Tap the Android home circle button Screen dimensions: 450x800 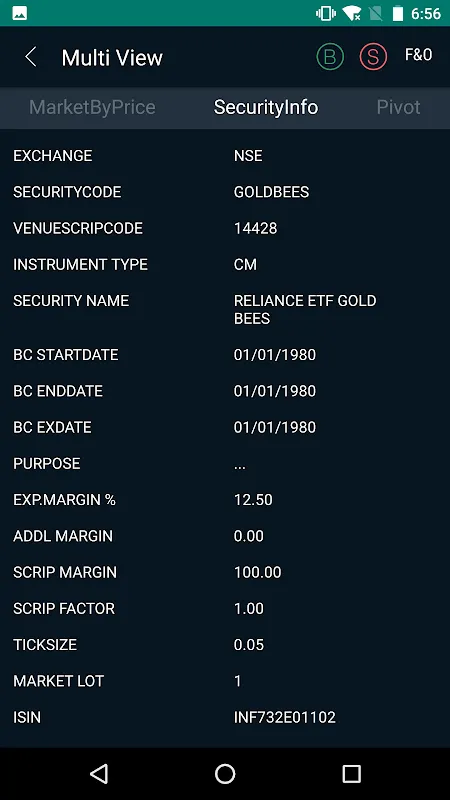coord(225,773)
